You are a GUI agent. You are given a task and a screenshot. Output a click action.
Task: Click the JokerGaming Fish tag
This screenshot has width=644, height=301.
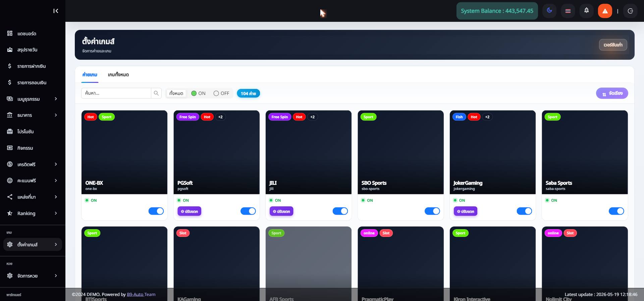tap(459, 117)
